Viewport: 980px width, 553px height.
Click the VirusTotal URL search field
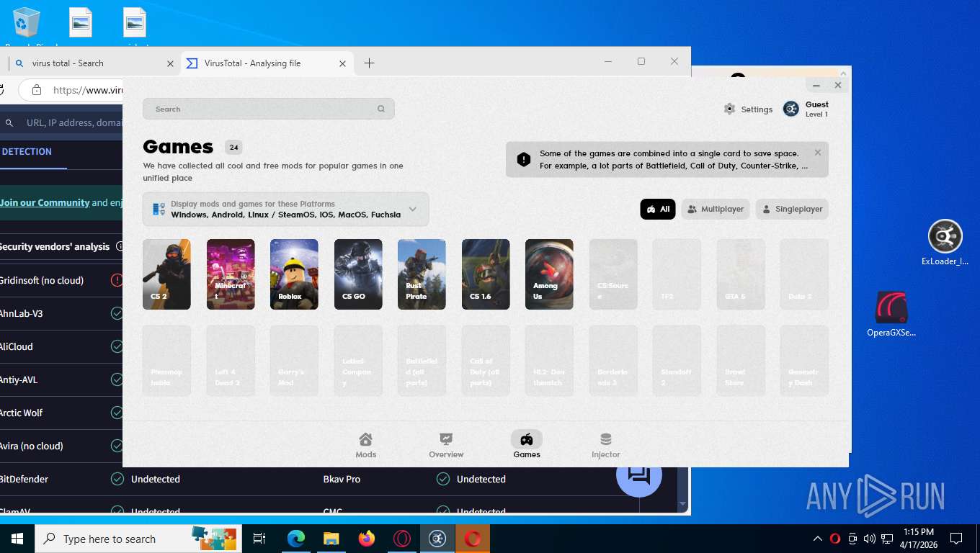pos(72,122)
